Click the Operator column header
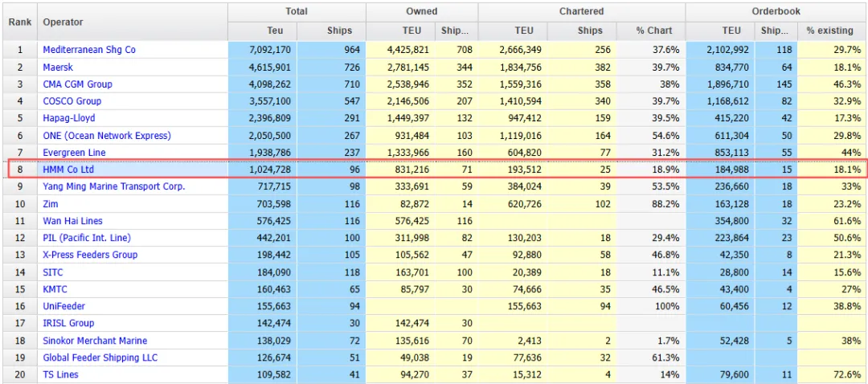This screenshot has height=384, width=868. click(x=63, y=22)
